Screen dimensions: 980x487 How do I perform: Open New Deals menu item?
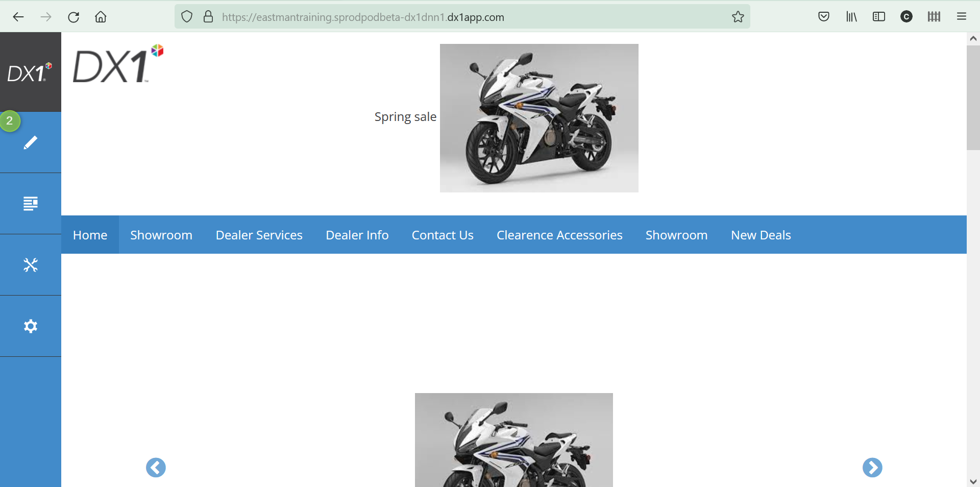point(761,235)
